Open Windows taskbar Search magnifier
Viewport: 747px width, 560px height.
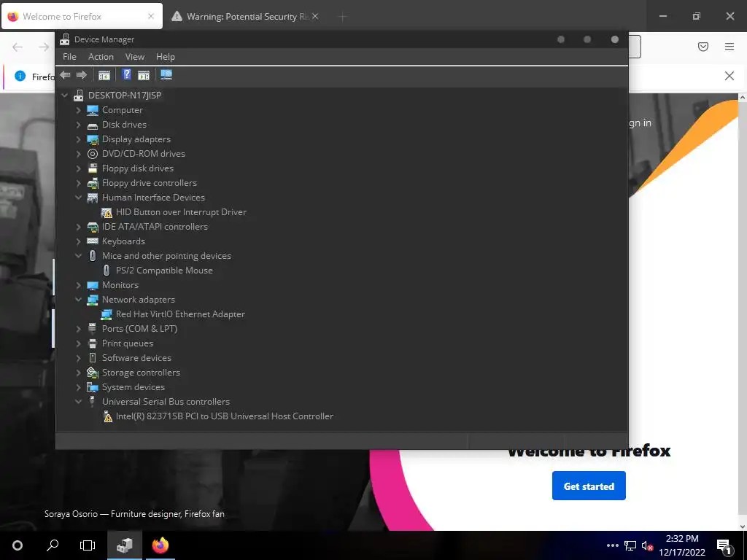coord(53,545)
